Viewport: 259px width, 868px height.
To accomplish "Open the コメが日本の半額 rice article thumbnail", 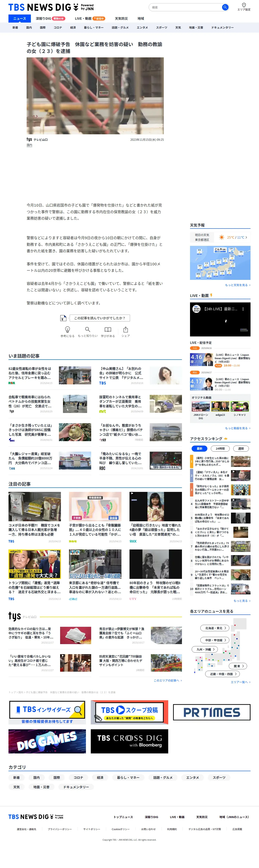I will (35, 506).
